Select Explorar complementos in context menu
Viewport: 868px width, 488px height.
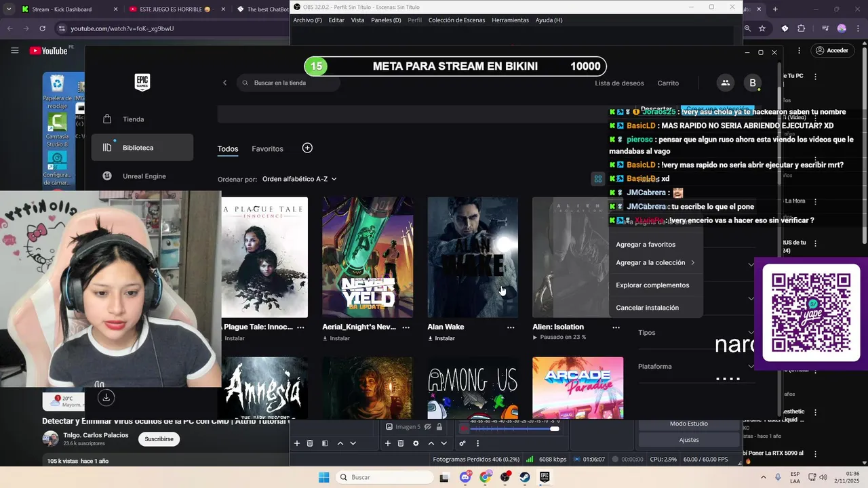tap(652, 285)
